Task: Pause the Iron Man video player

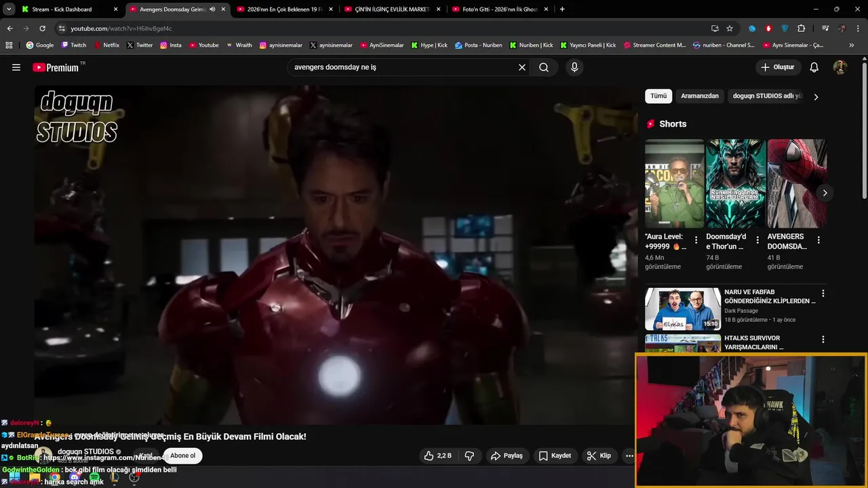Action: 336,254
